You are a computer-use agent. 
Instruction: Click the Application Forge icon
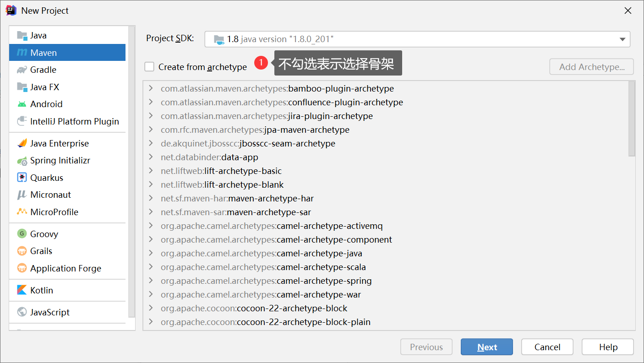(22, 268)
